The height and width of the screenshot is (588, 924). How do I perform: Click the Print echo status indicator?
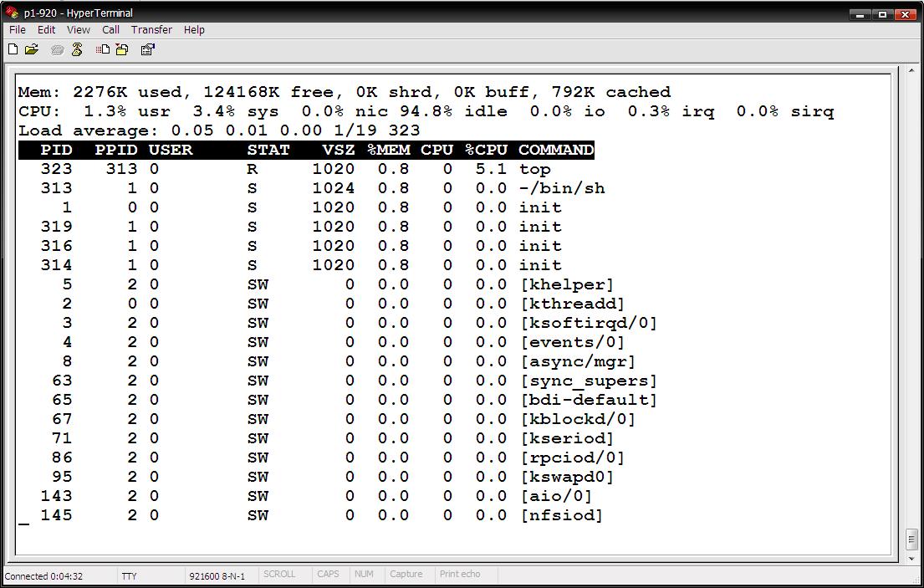point(460,575)
